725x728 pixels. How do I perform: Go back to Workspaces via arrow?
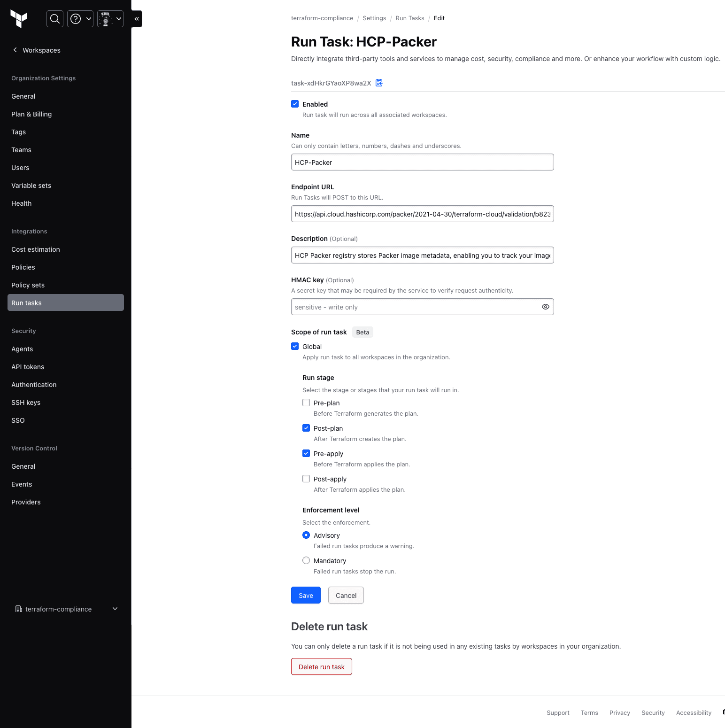pyautogui.click(x=15, y=50)
